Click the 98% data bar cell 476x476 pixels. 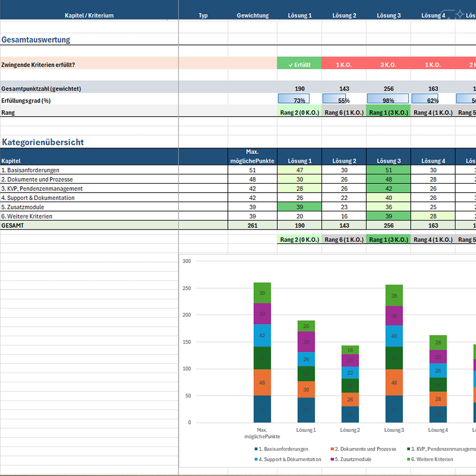coord(388,99)
